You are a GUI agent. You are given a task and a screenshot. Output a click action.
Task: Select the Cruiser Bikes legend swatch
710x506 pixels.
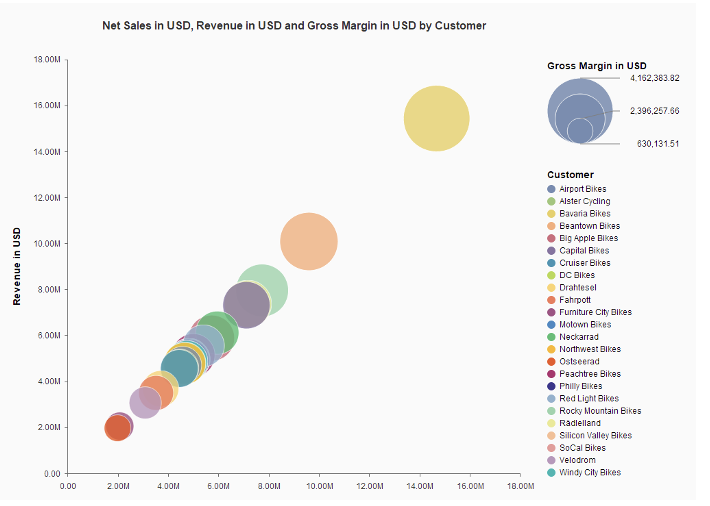551,263
